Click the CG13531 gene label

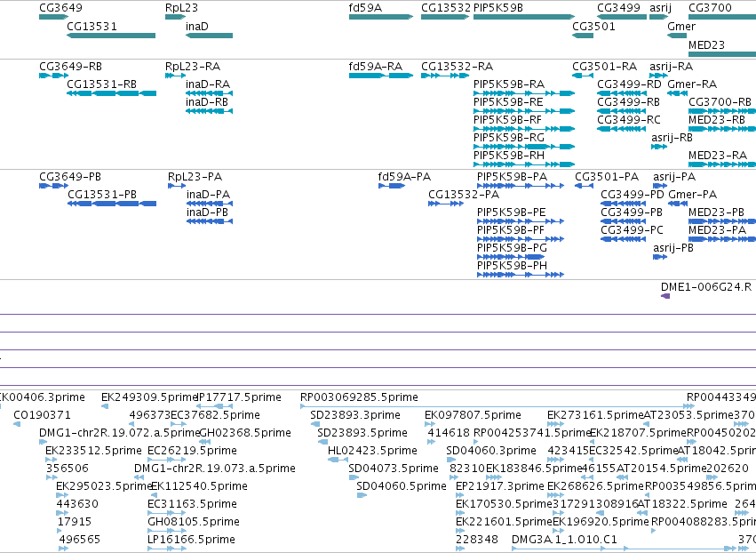(92, 26)
